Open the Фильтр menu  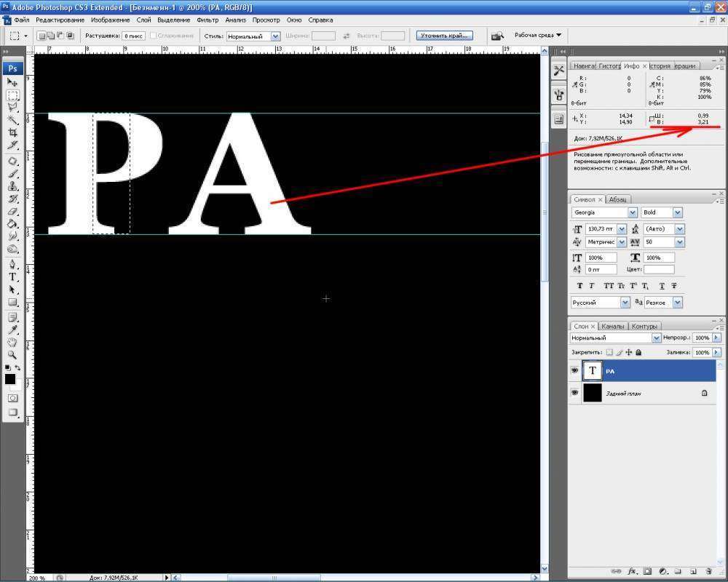[207, 20]
